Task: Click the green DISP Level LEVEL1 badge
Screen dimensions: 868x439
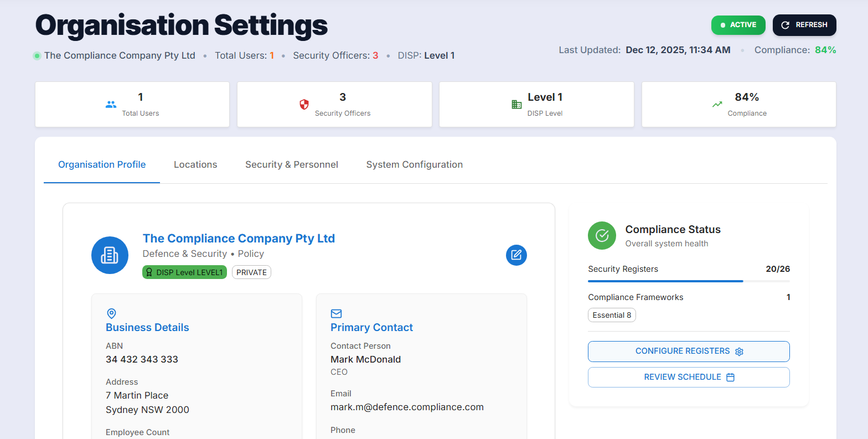Action: (184, 272)
